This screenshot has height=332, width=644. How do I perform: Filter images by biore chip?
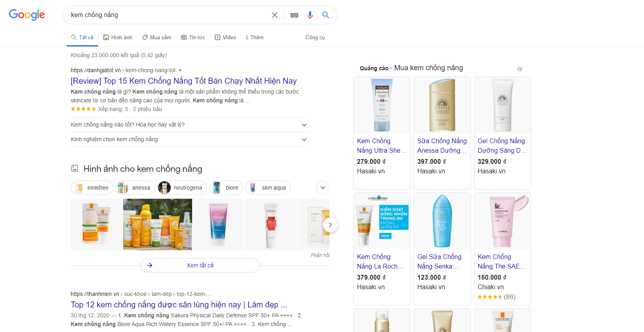tap(226, 188)
